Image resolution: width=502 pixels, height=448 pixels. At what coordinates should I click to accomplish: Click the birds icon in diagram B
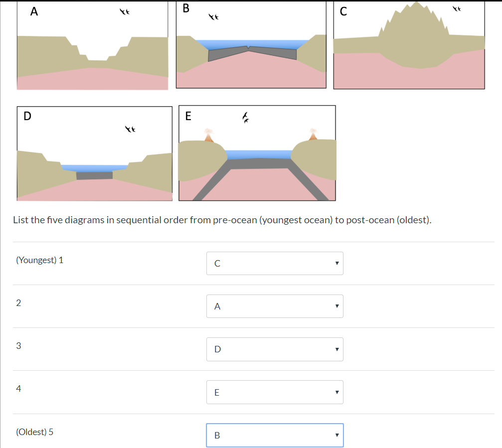(x=214, y=16)
